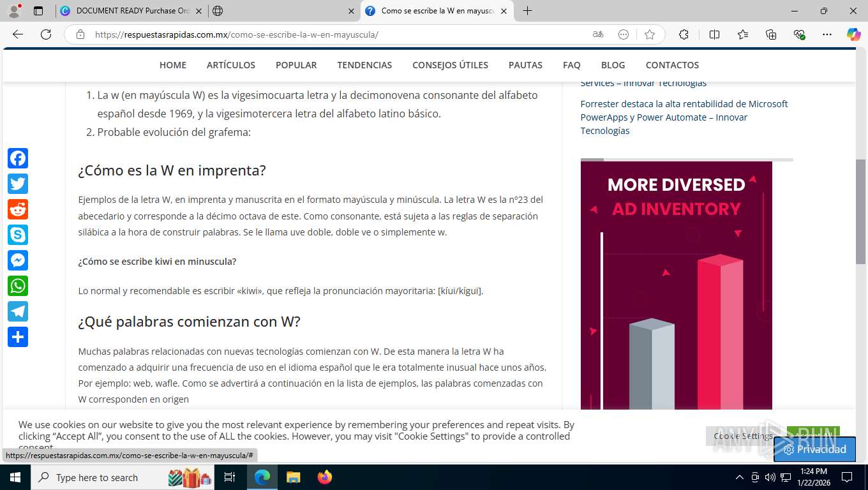Open more share options plus icon
This screenshot has height=490, width=868.
(18, 337)
